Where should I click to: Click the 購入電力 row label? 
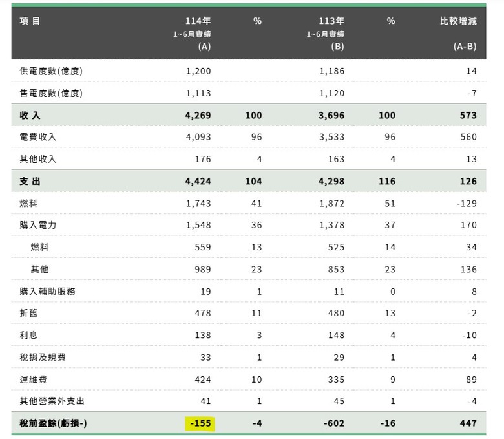coord(38,225)
